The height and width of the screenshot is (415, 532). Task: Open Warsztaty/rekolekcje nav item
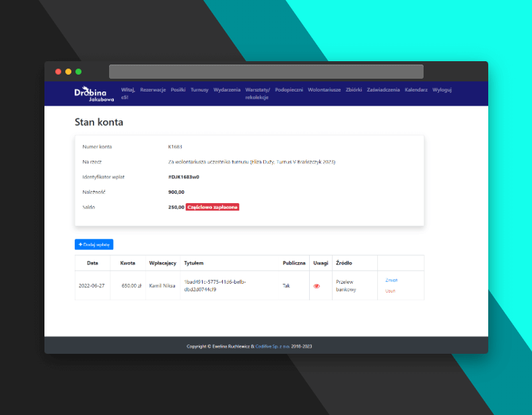pos(257,93)
